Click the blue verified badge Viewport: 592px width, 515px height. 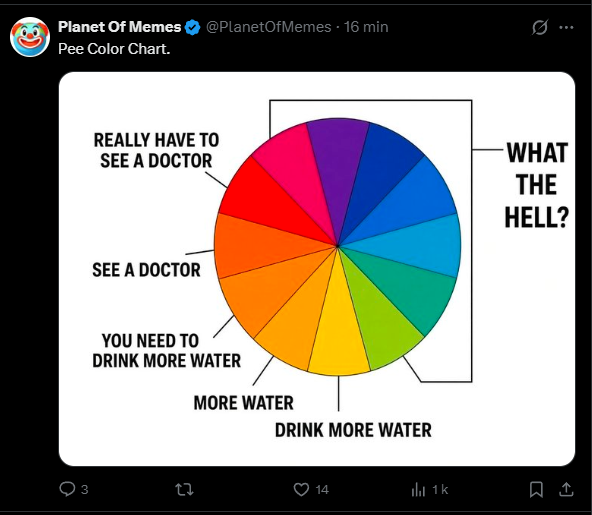point(193,27)
